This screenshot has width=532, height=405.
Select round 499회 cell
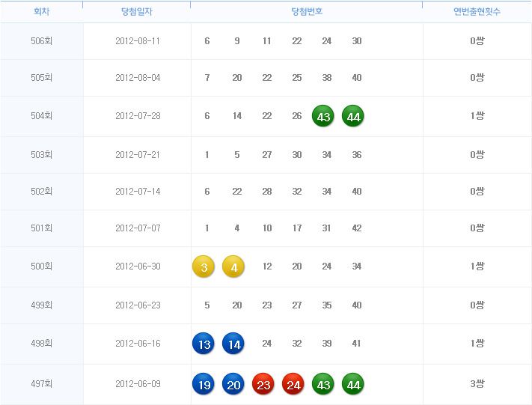click(x=41, y=305)
